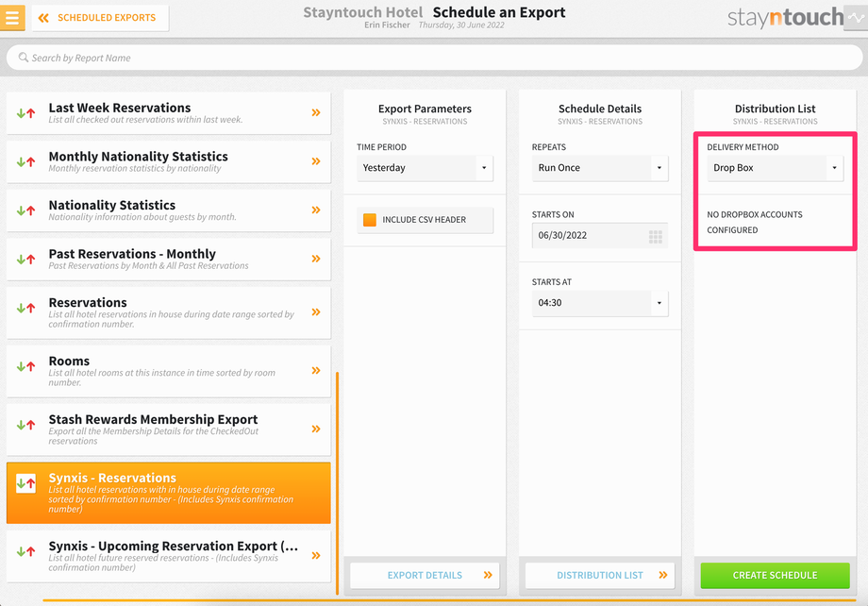
Task: Click the search magnifier icon
Action: [x=24, y=58]
